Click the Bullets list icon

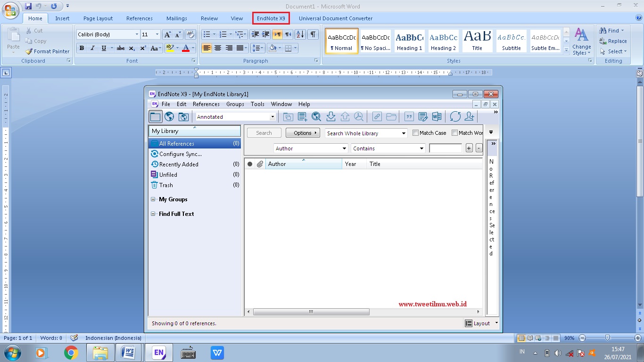(x=206, y=34)
